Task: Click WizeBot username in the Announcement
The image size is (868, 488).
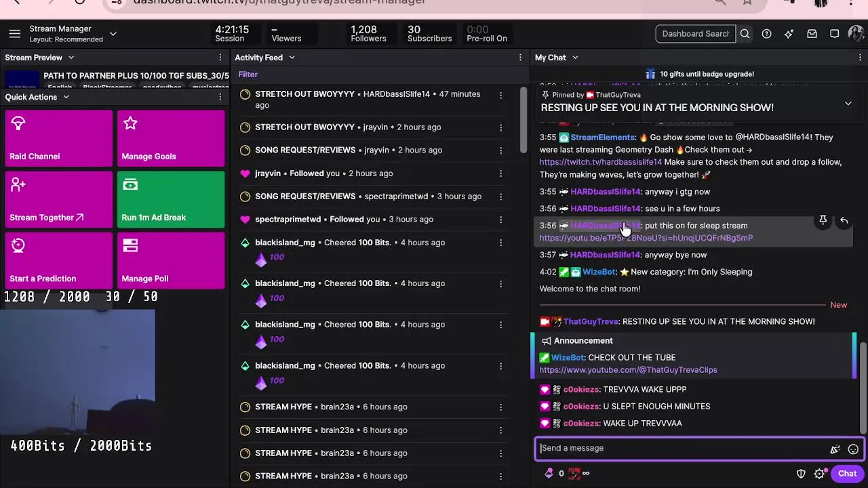Action: 568,358
